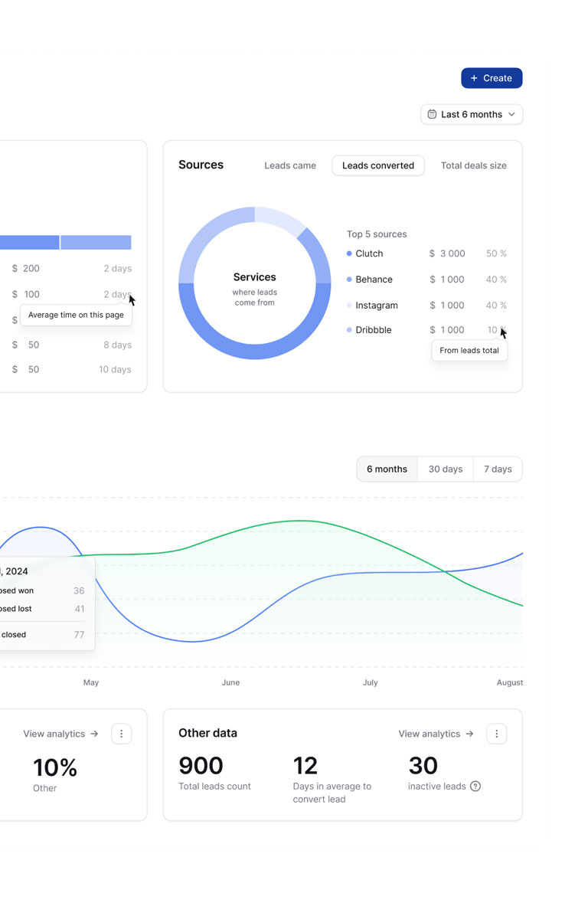Click the Dribbble legend dot
Screen dimensions: 588x919
click(349, 330)
